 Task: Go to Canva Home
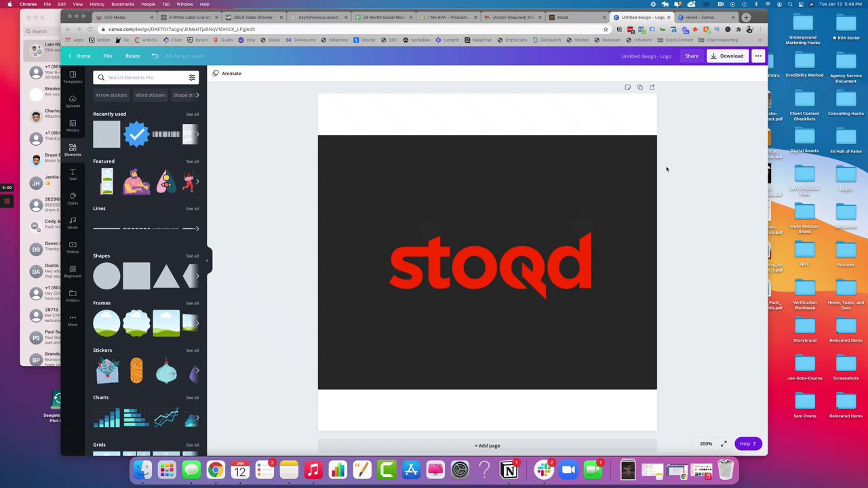pos(80,56)
